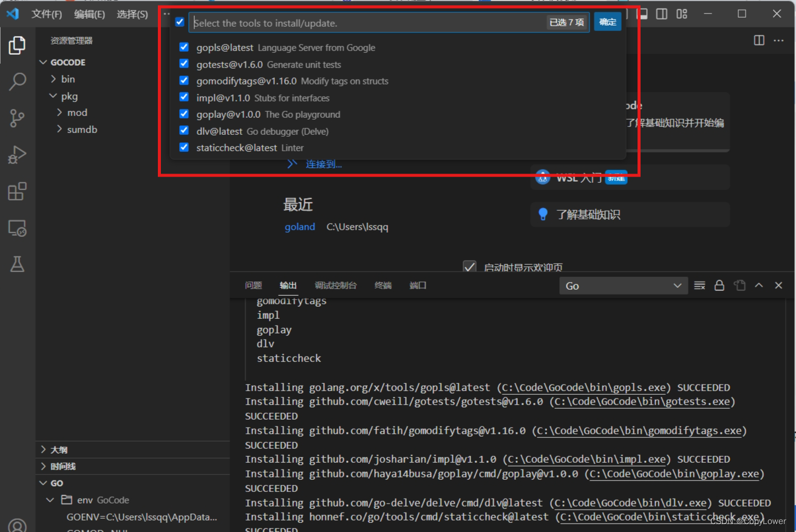Screen dimensions: 796x532
Task: Open the Remote Explorer view
Action: 17,228
